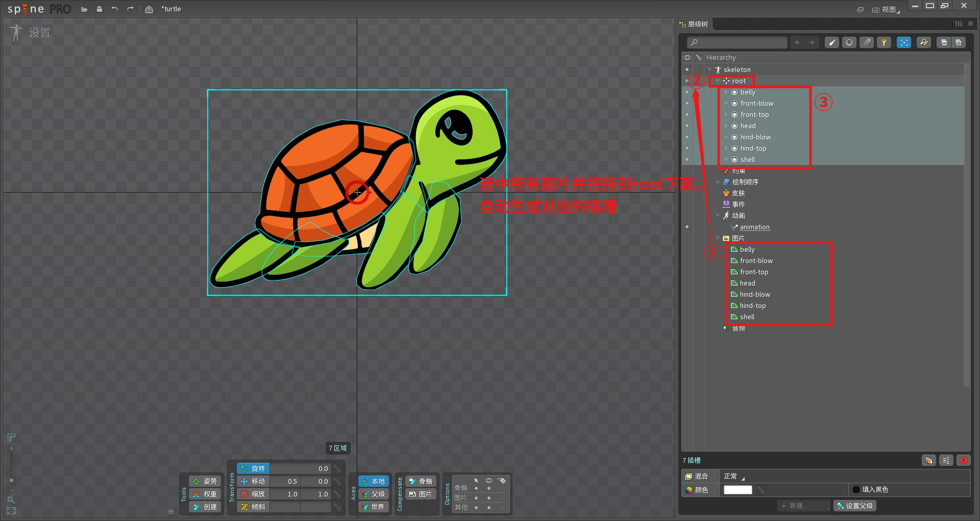Click the zoom magnifier icon at viewport bottom-left
Image resolution: width=980 pixels, height=521 pixels.
pyautogui.click(x=11, y=500)
